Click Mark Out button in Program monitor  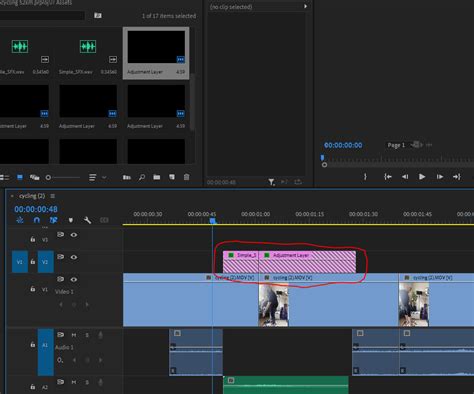(x=365, y=177)
